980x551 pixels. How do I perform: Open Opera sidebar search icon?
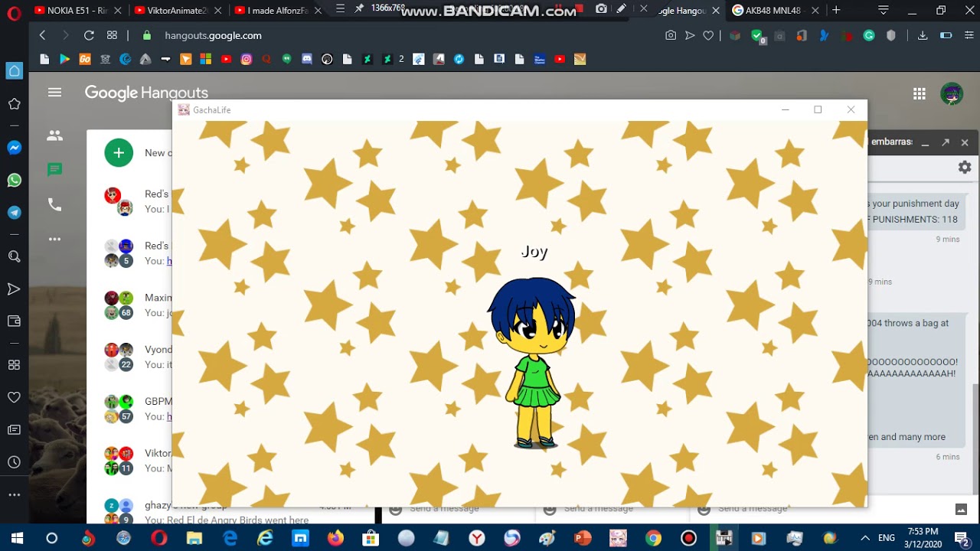(x=14, y=256)
